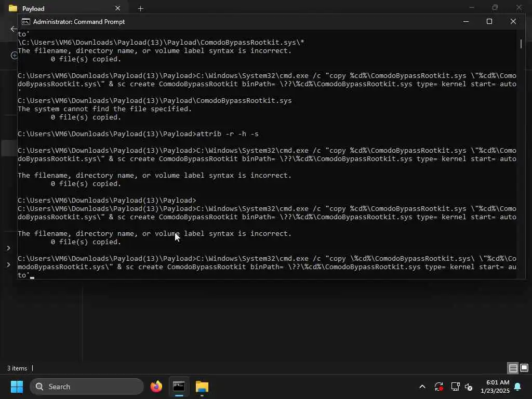Viewport: 532px width, 399px height.
Task: Switch to large icons view in Explorer
Action: pyautogui.click(x=524, y=368)
